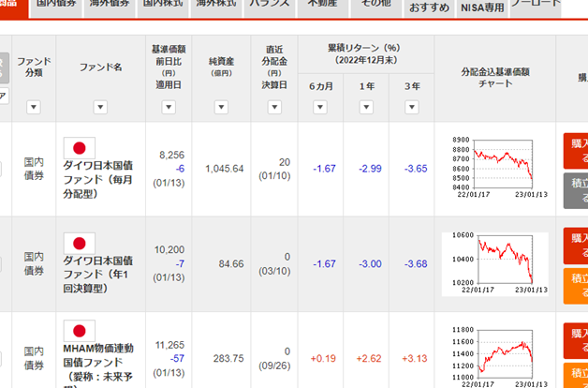Open sort dropdown under 基準価額 適用日 header
Screen dimensions: 588x388
click(169, 108)
